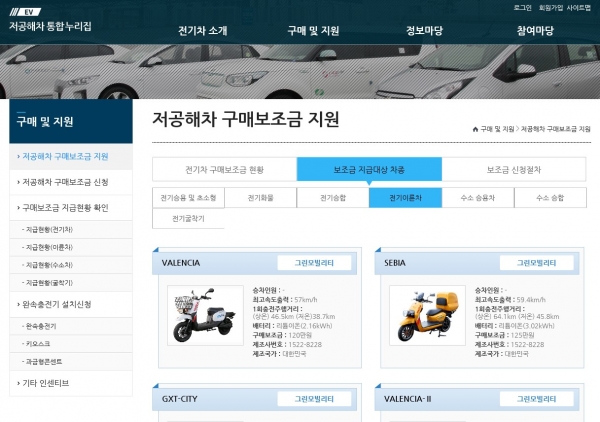The image size is (600, 422).
Task: Open 지급현황(이륜차) sidebar sub-item
Action: click(x=48, y=247)
